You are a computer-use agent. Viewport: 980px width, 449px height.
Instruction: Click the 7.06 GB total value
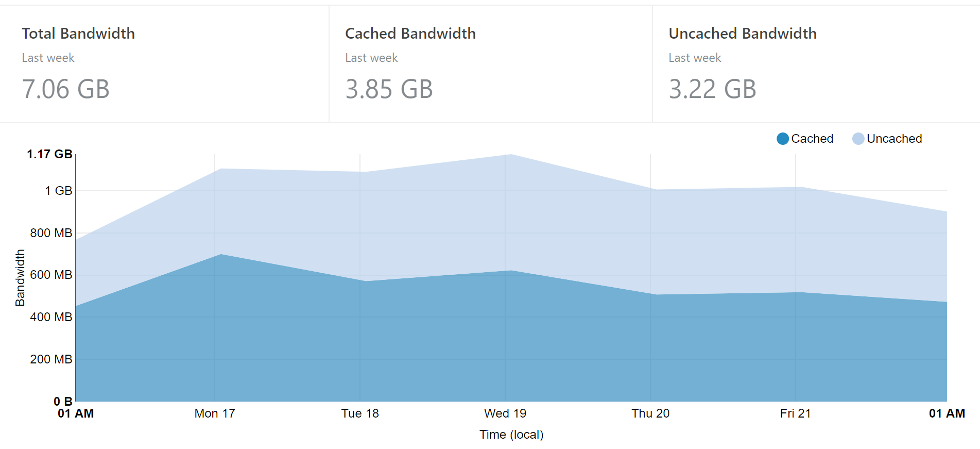pyautogui.click(x=66, y=89)
